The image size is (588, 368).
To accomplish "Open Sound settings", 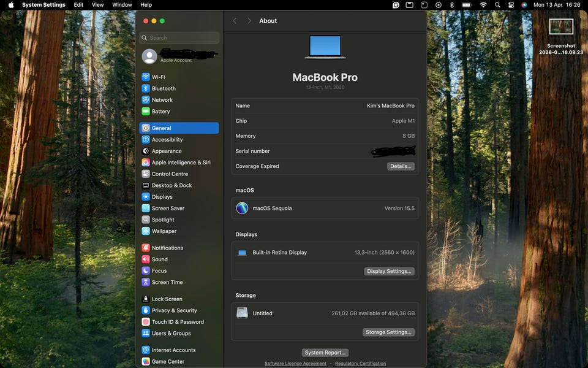I will (179, 259).
